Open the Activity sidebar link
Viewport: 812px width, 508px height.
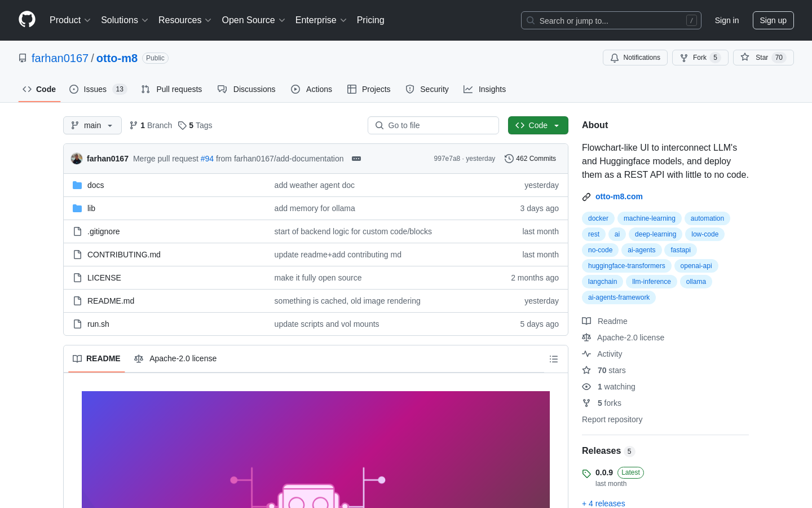click(x=602, y=354)
